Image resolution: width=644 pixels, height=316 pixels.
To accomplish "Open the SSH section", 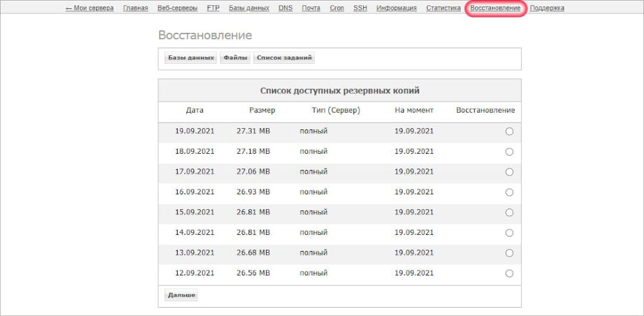I will (x=360, y=8).
